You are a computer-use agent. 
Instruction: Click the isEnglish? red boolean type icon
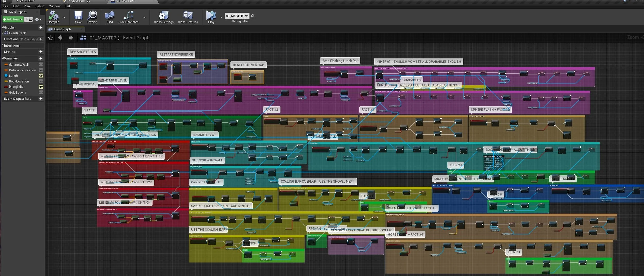6,87
